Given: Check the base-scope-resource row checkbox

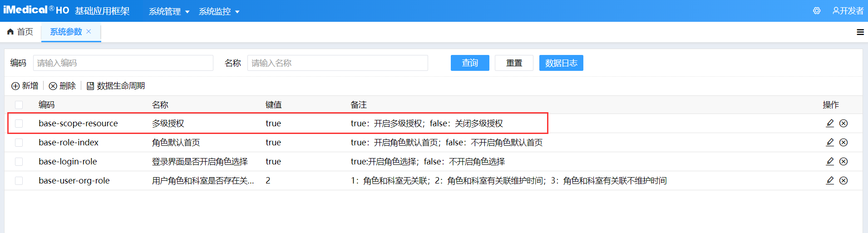Looking at the screenshot, I should coord(19,124).
